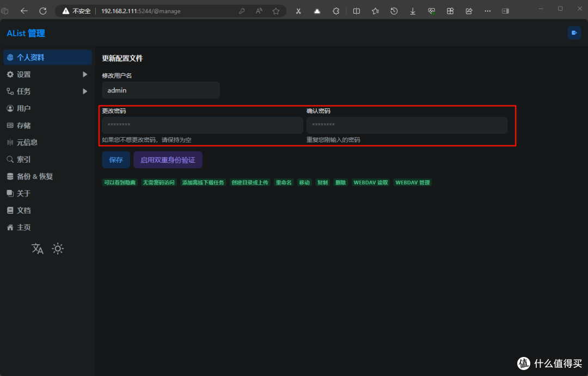This screenshot has height=376, width=588.
Task: Toggle light/dark theme with sun icon
Action: coord(58,249)
